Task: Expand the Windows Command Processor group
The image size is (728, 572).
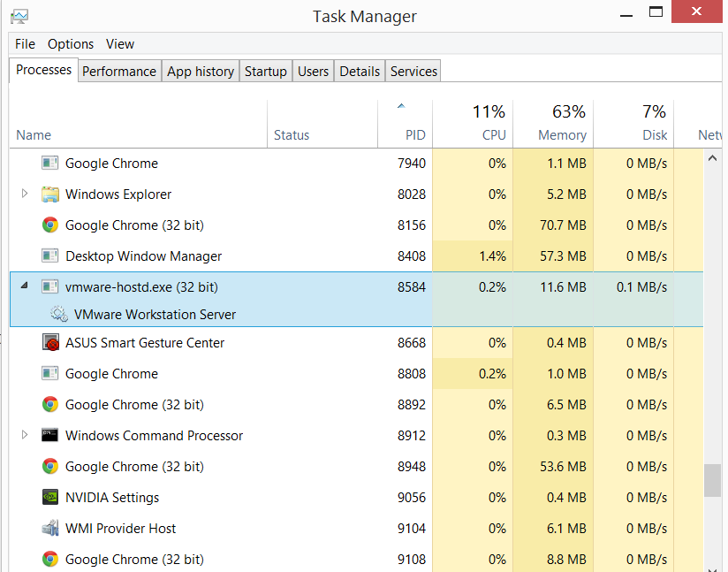Action: tap(25, 435)
